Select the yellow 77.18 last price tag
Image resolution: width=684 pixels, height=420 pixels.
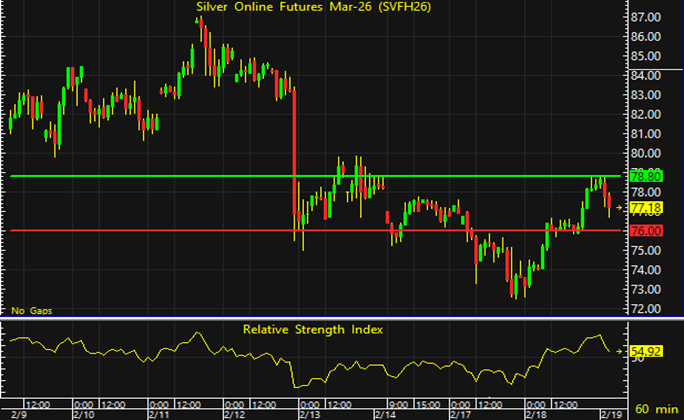[x=644, y=207]
